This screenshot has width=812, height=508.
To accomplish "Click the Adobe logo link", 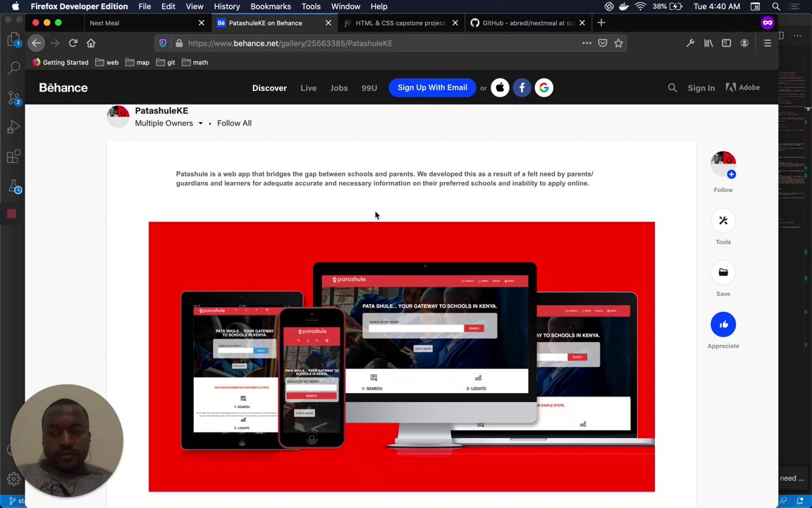I will (743, 87).
